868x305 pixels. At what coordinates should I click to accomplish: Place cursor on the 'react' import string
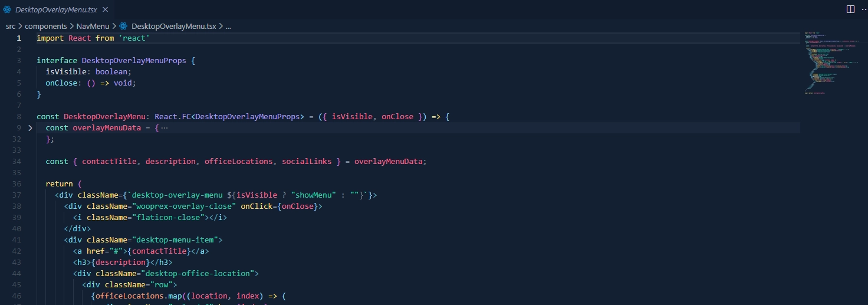(134, 38)
